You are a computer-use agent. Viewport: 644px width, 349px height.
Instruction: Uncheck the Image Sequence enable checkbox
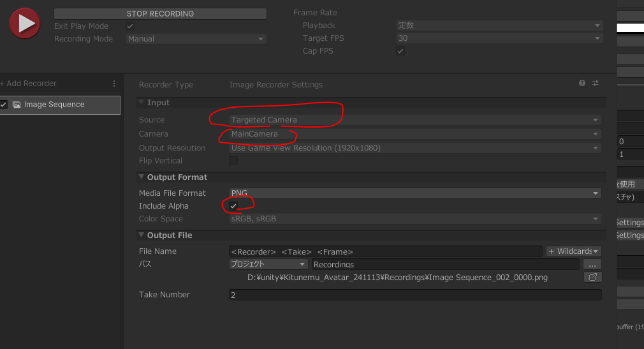click(4, 105)
